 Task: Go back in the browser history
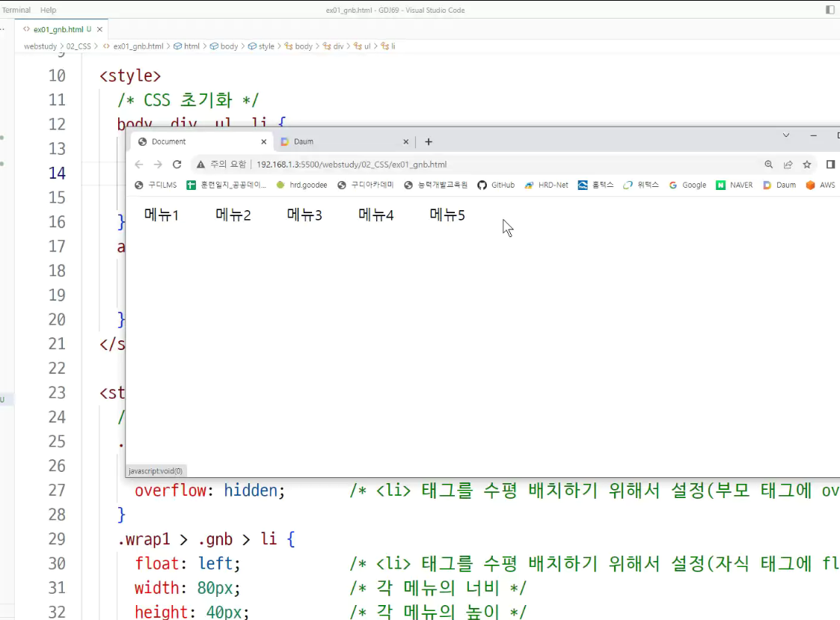tap(138, 165)
